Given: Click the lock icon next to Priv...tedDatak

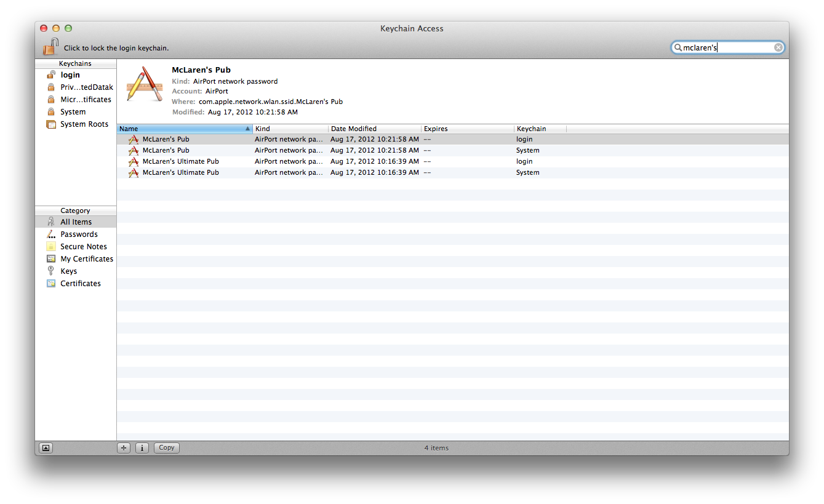Looking at the screenshot, I should click(x=51, y=87).
